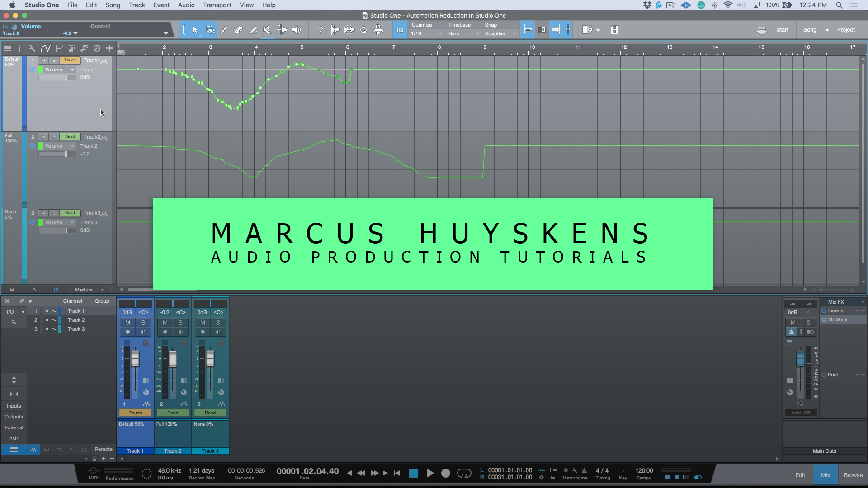This screenshot has height=488, width=868.
Task: Open the Snap Adaptive dropdown
Action: click(x=500, y=34)
